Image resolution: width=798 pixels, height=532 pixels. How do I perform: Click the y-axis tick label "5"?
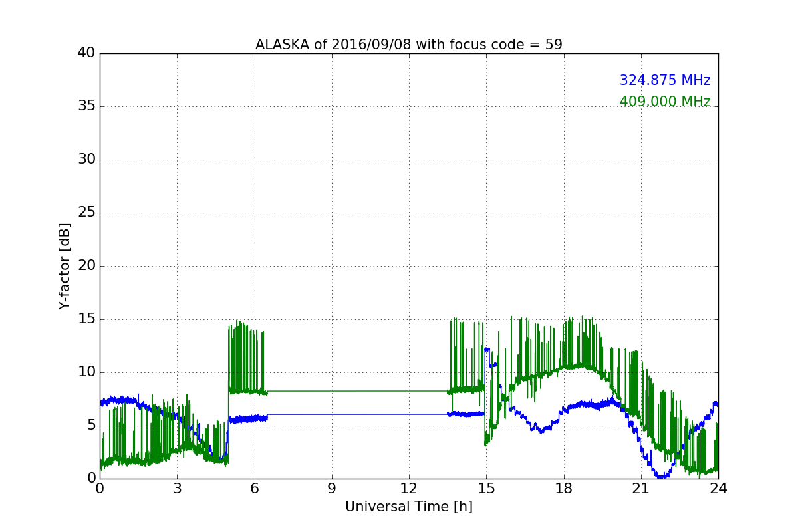pyautogui.click(x=91, y=426)
